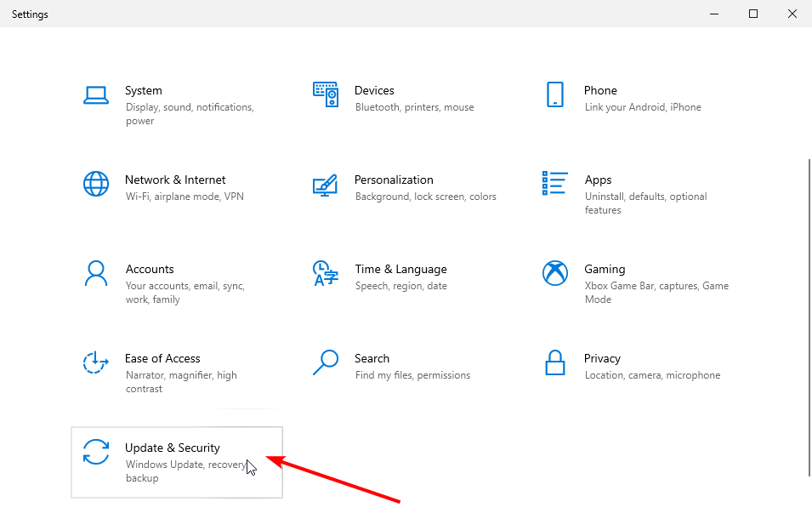Click the vertical scrollbar of Settings window
The width and height of the screenshot is (812, 519).
point(809,318)
